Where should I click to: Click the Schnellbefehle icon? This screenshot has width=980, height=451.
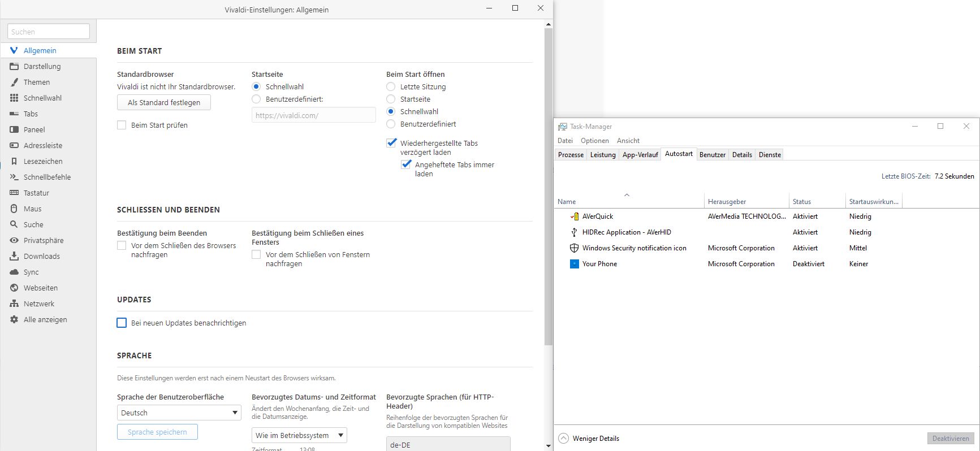click(14, 177)
